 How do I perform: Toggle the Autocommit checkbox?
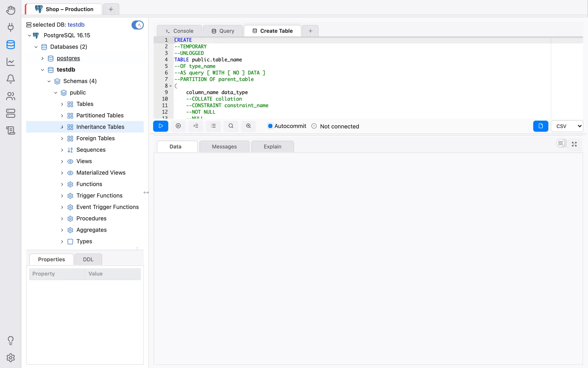tap(270, 126)
